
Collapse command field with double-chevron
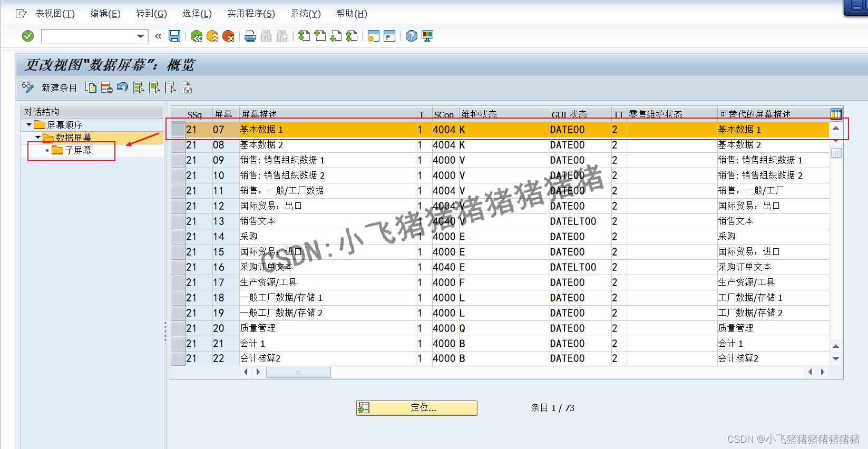[158, 36]
